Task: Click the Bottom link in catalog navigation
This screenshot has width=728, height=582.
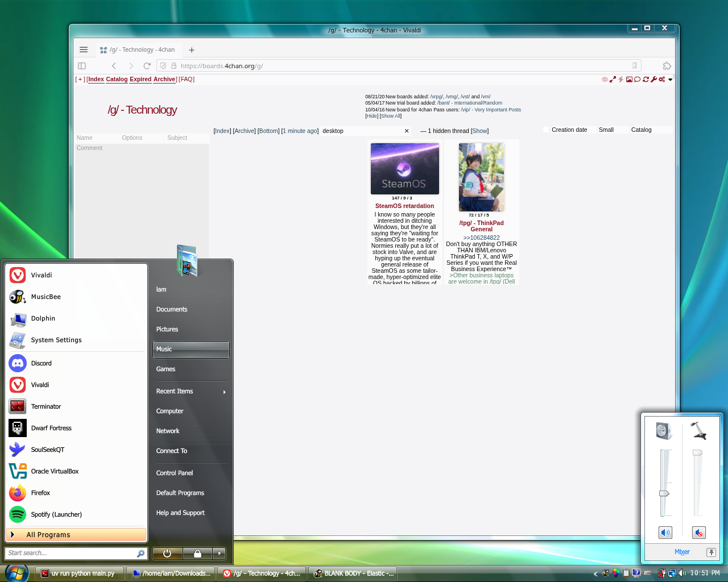Action: [268, 131]
